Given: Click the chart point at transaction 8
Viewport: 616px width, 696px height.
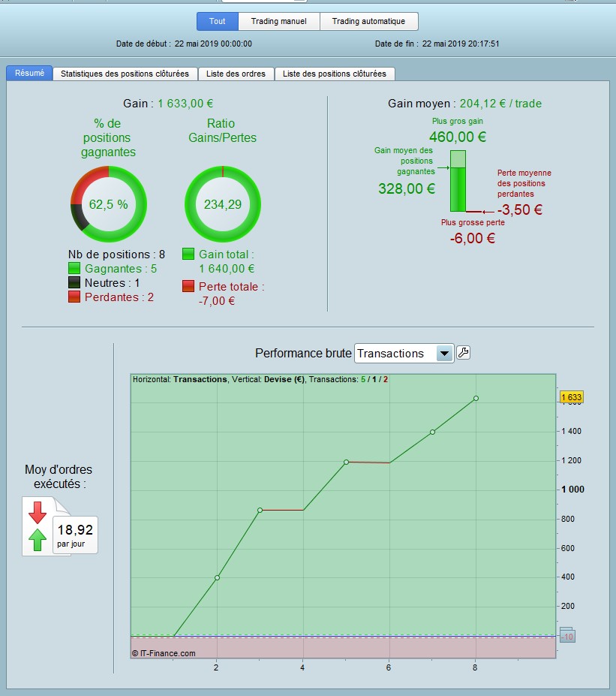Looking at the screenshot, I should (476, 398).
